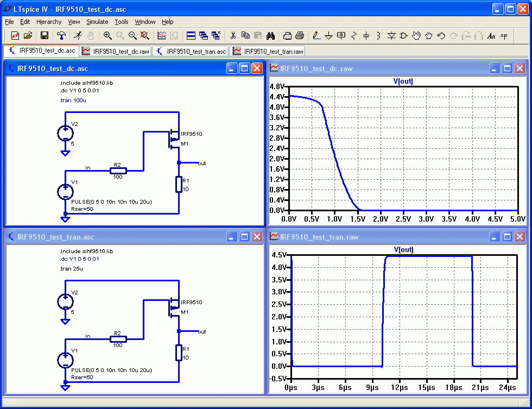Open the View menu

pos(74,22)
